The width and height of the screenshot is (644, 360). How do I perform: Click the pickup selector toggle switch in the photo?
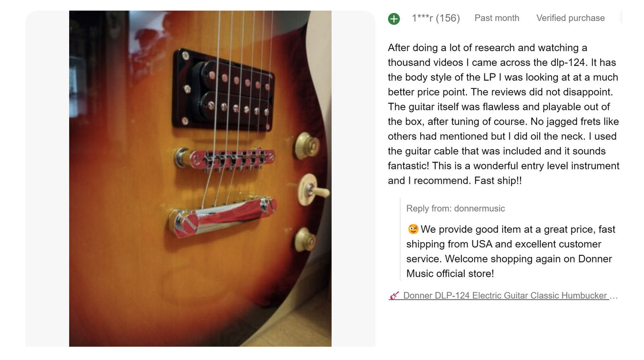pos(312,190)
